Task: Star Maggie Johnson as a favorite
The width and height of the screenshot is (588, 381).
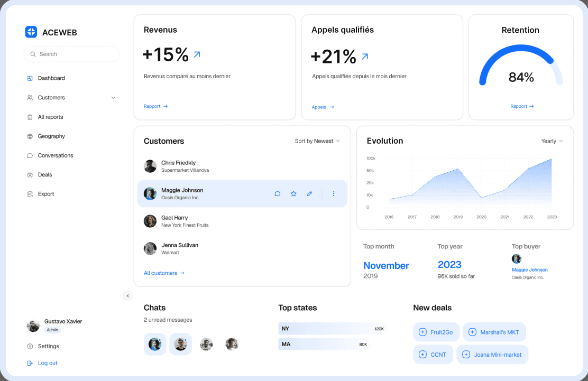Action: [x=293, y=193]
